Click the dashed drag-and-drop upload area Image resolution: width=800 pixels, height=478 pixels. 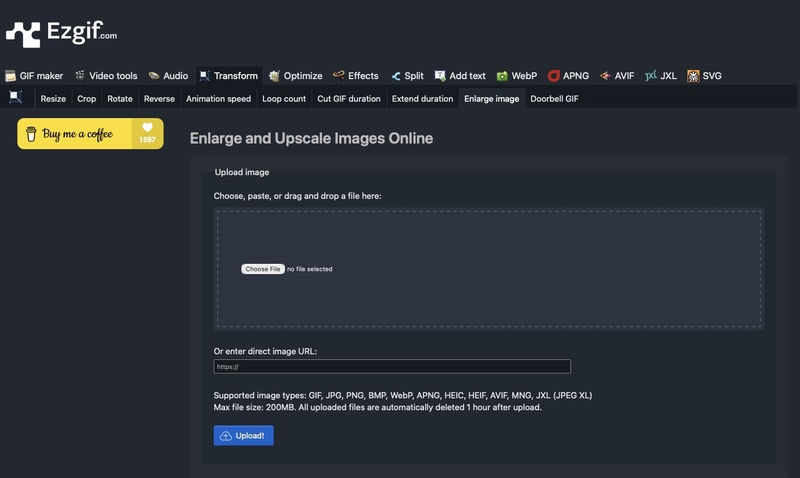coord(489,269)
